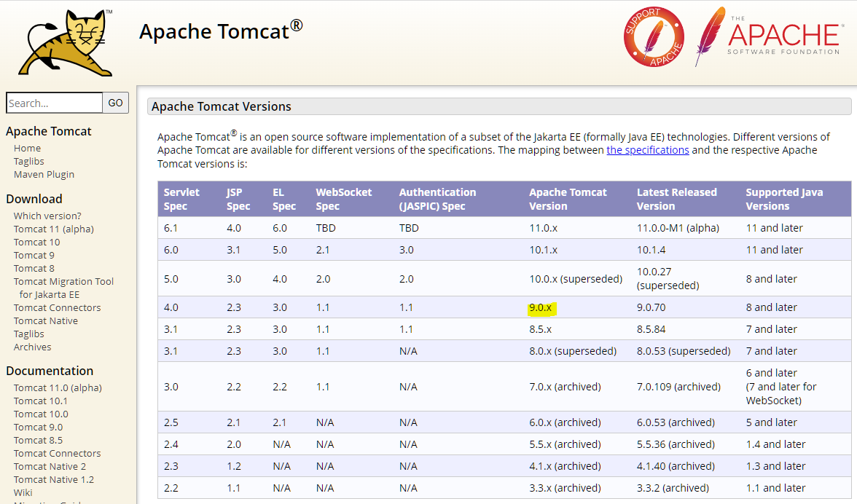
Task: Open Tomcat Native download link
Action: [x=46, y=320]
